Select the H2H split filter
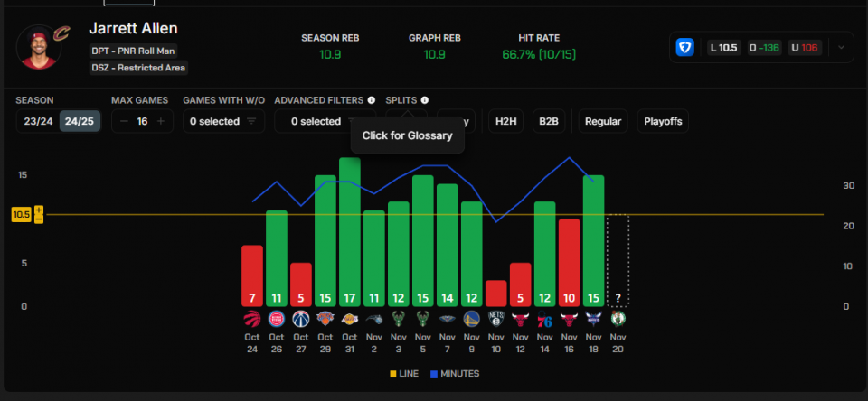Viewport: 868px width, 401px height. (503, 121)
